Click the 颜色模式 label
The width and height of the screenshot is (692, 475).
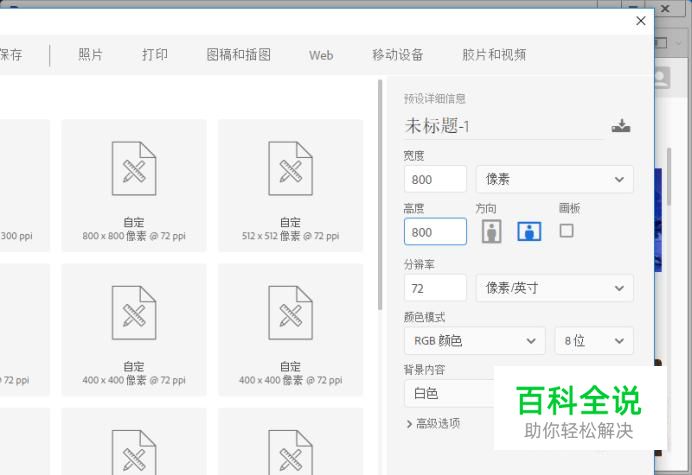tap(424, 317)
